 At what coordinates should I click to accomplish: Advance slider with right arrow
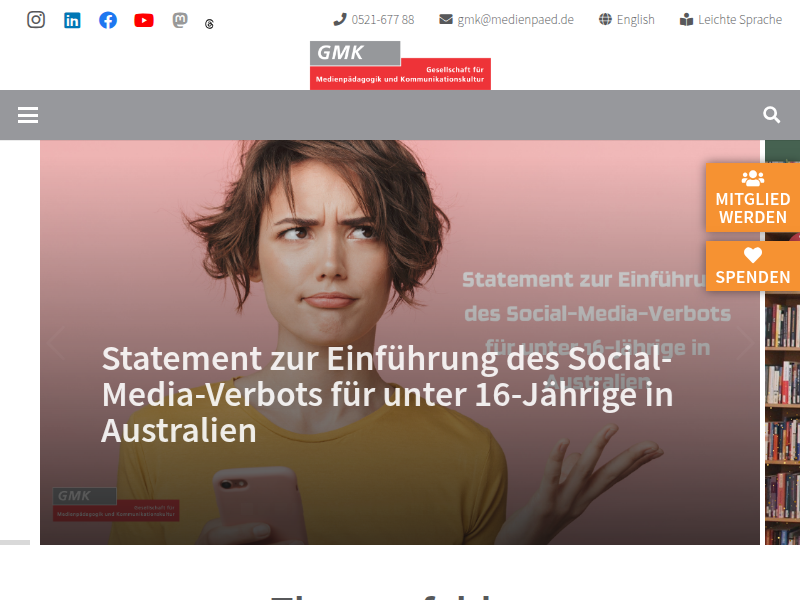coord(744,343)
